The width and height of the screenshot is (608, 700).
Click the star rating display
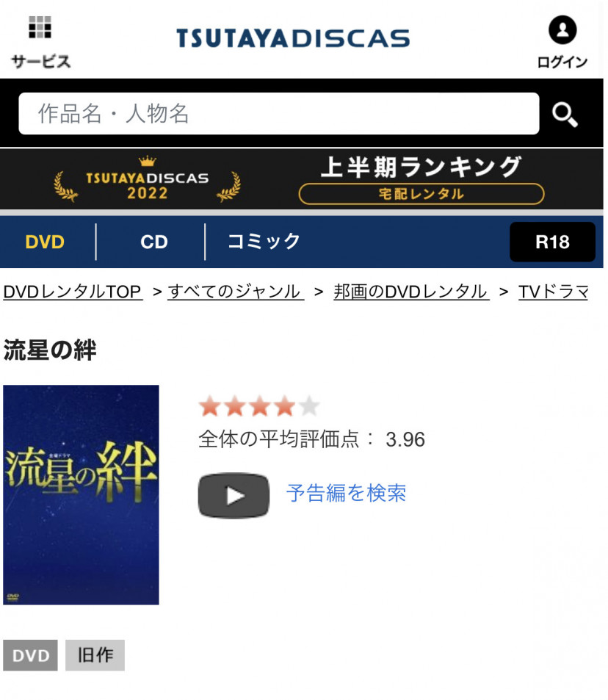point(259,406)
